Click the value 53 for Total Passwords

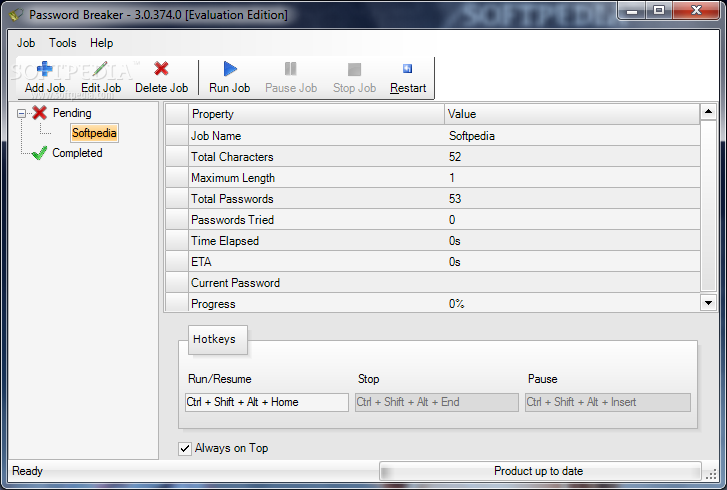click(x=455, y=199)
